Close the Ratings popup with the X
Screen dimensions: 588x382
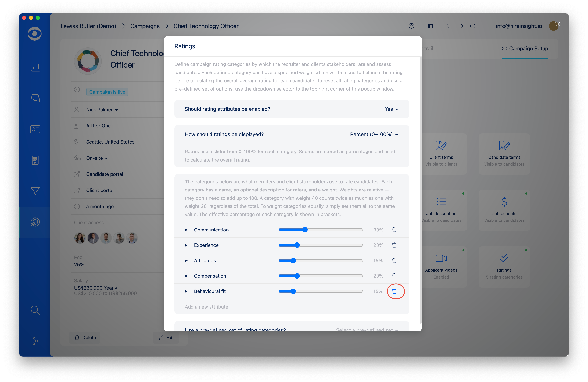point(557,24)
